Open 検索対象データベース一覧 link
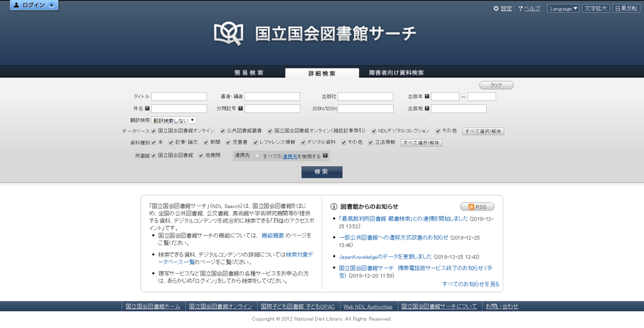This screenshot has width=644, height=328. (x=235, y=258)
